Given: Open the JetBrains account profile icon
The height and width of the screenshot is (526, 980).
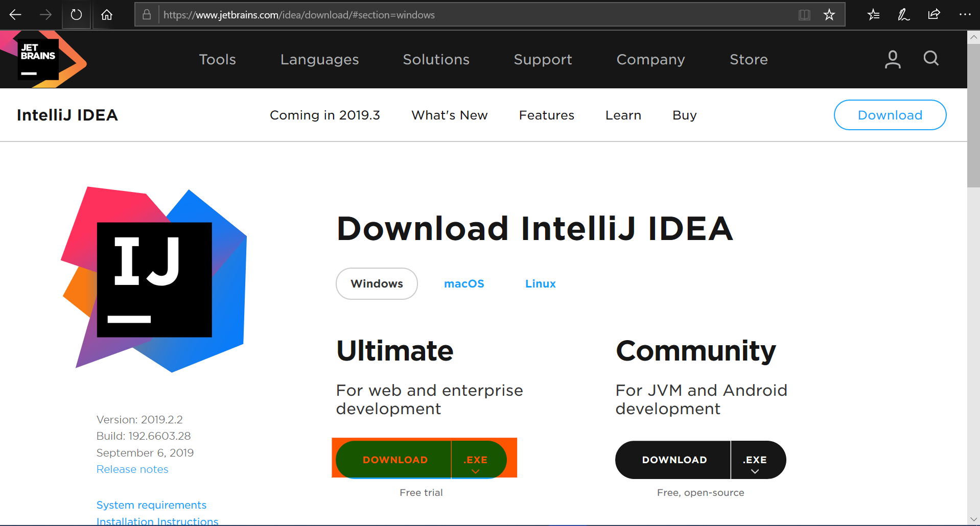Looking at the screenshot, I should (893, 59).
